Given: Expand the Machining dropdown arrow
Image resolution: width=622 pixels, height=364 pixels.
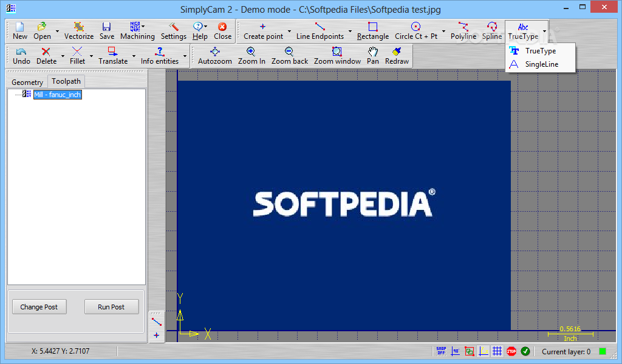Looking at the screenshot, I should pyautogui.click(x=143, y=26).
